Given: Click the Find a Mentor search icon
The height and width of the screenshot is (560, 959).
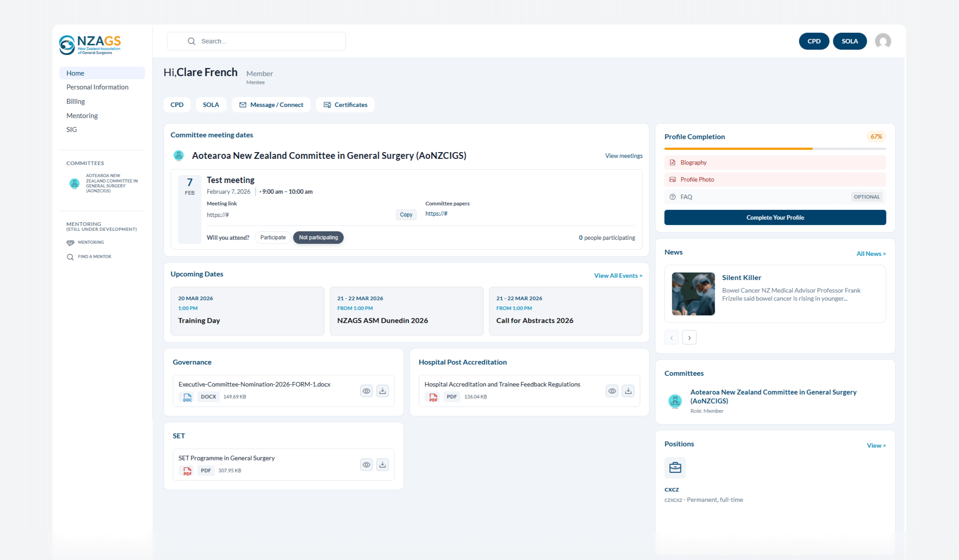Looking at the screenshot, I should [x=70, y=257].
